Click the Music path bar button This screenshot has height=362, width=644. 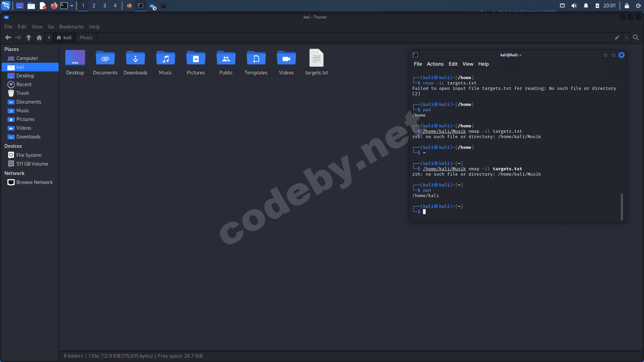pyautogui.click(x=86, y=37)
